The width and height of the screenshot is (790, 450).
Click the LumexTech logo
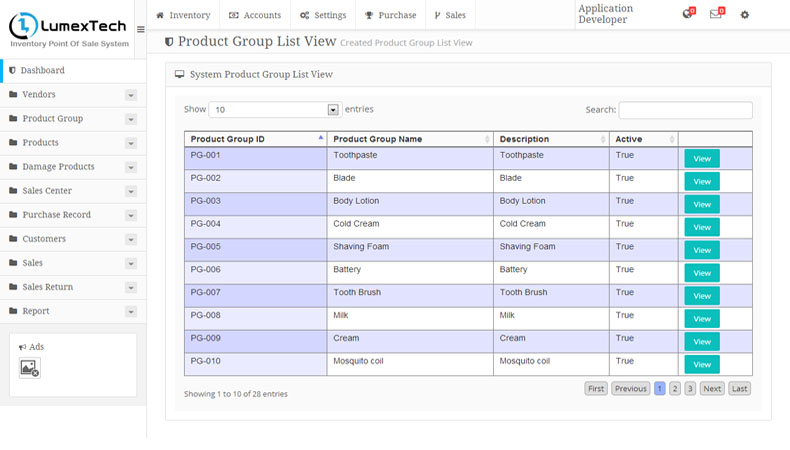[68, 27]
